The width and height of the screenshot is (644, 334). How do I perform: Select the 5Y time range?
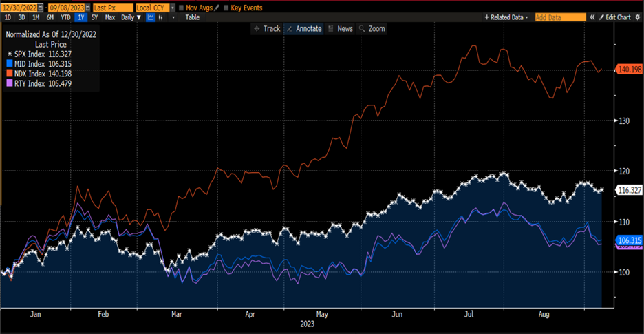coord(94,17)
